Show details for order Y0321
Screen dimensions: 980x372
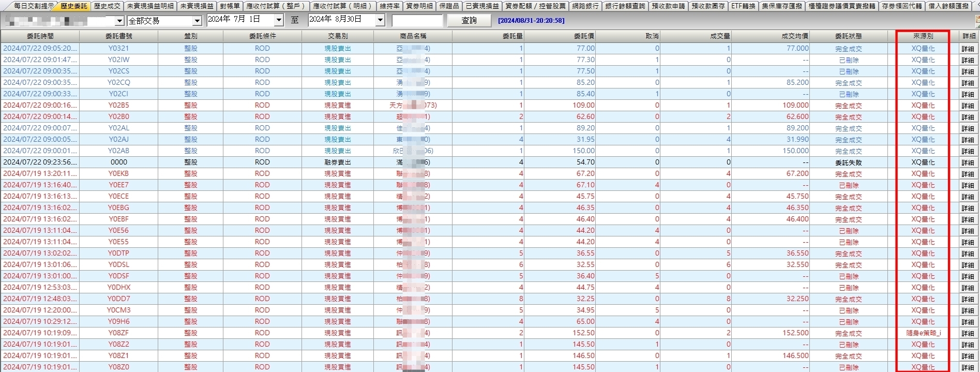(x=968, y=49)
